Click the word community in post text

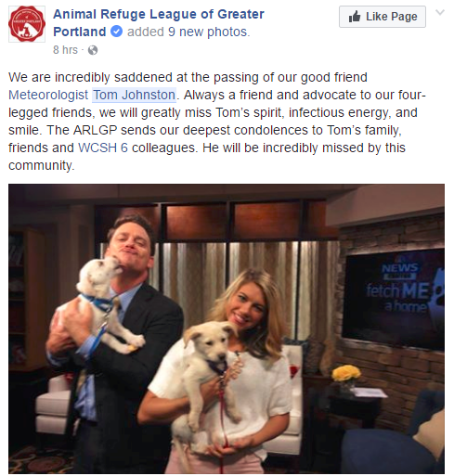tap(41, 165)
